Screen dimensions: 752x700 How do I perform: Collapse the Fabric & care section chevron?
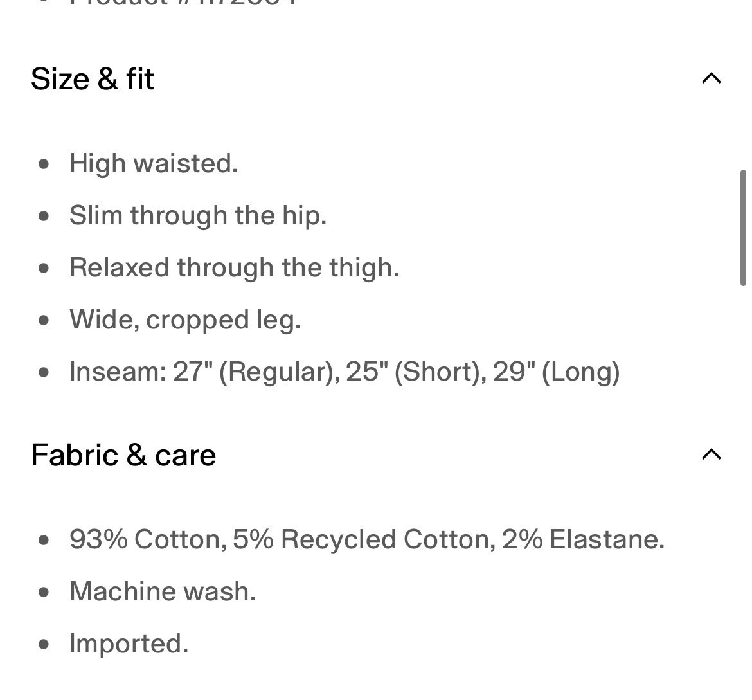click(x=712, y=454)
